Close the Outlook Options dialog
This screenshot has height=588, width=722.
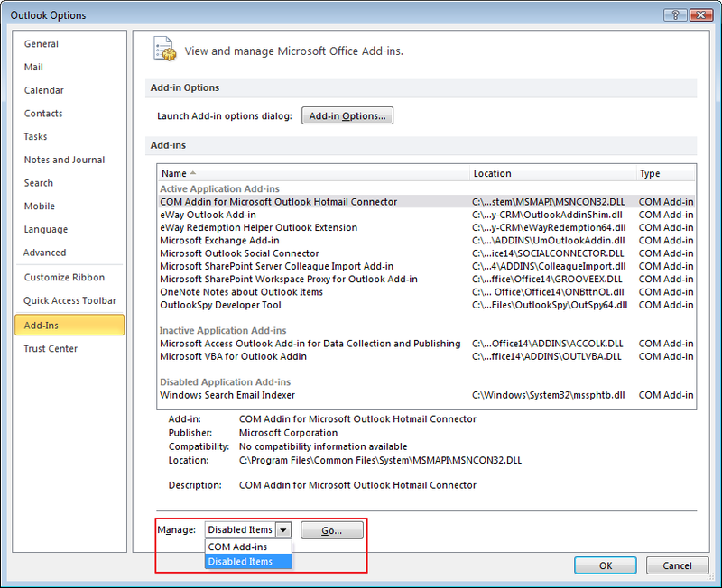pos(701,14)
